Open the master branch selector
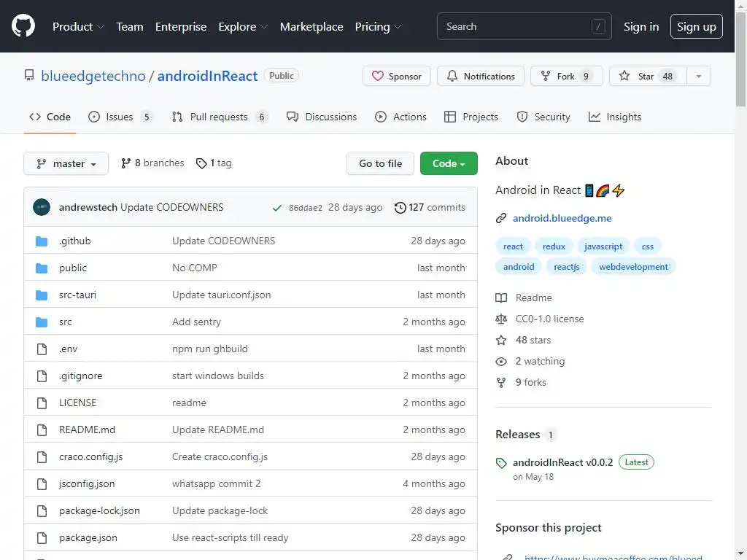Screen dimensions: 747x560 (x=66, y=163)
